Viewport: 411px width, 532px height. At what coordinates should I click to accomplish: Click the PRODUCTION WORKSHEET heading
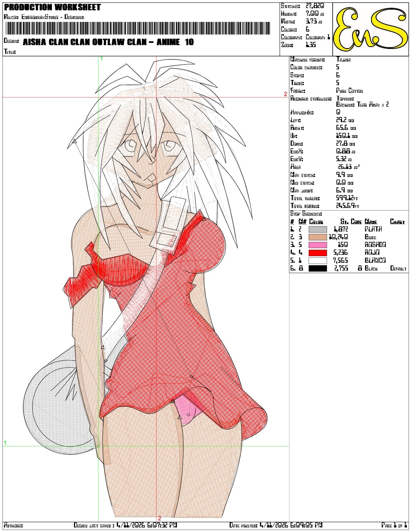click(x=53, y=7)
